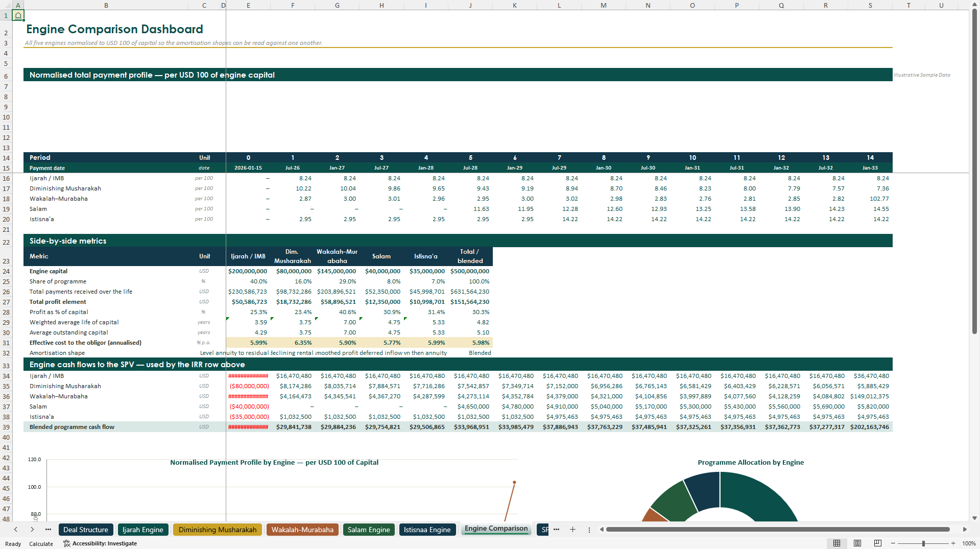The width and height of the screenshot is (980, 549).
Task: Select Wakalah-Murabaha profit 40.6% cell
Action: 337,312
